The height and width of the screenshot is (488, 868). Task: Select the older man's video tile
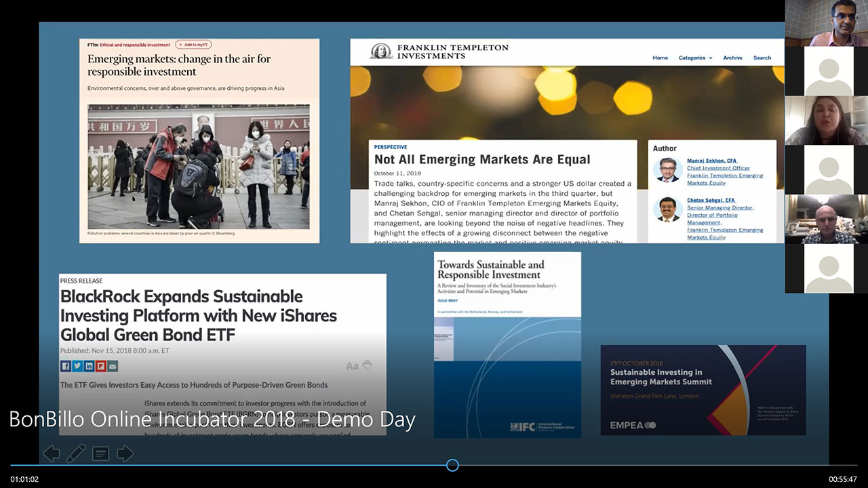tap(826, 219)
